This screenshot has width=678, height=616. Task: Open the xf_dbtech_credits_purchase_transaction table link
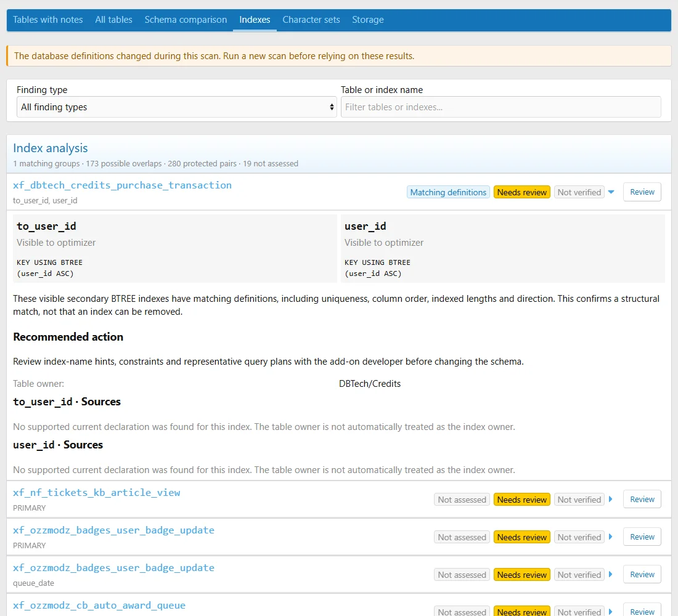tap(123, 185)
